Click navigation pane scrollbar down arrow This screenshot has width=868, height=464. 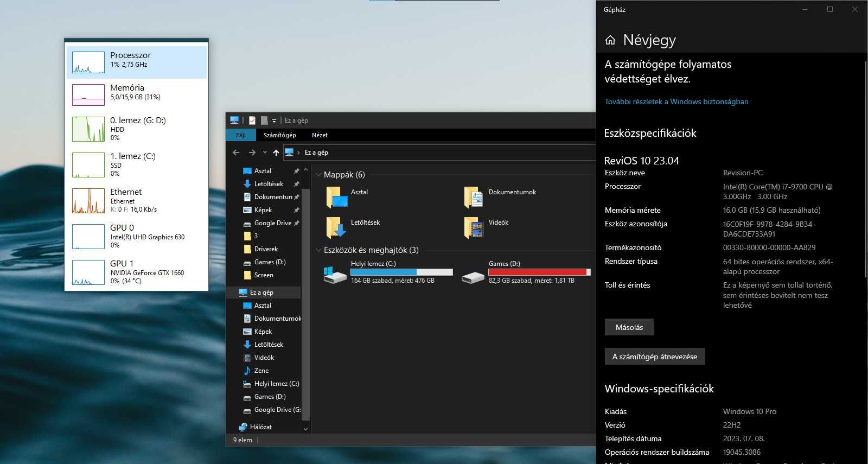[x=305, y=429]
